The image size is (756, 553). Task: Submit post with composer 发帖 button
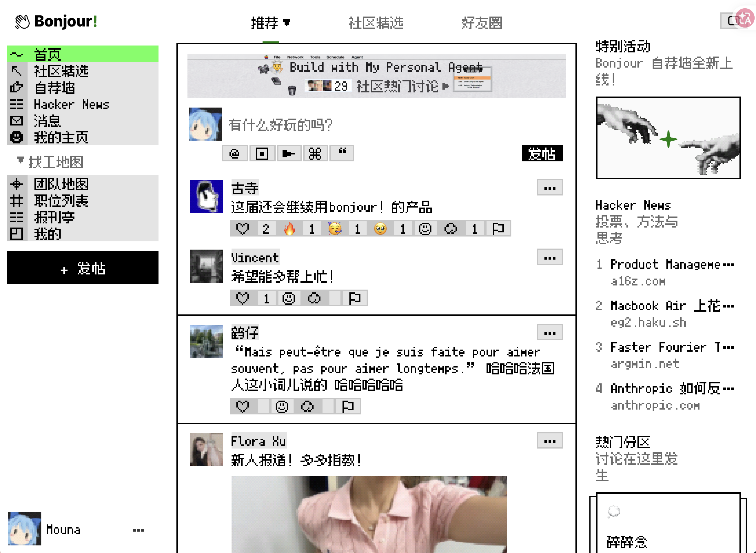pos(542,153)
